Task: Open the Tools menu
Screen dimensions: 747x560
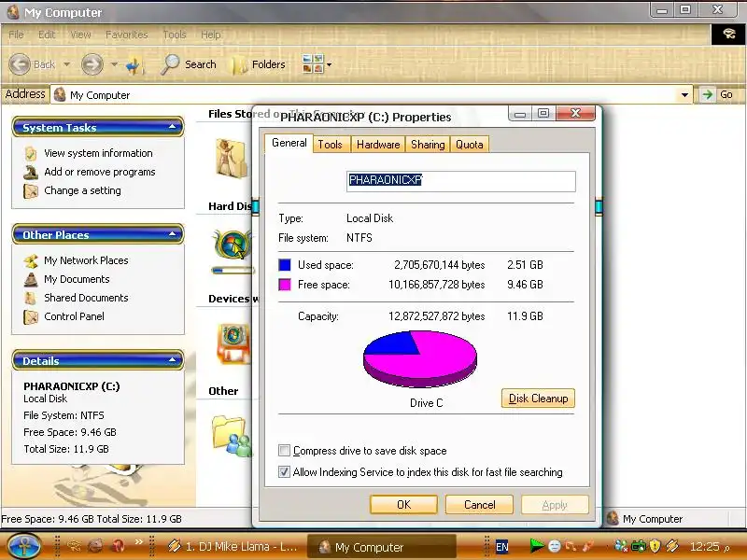Action: 175,35
